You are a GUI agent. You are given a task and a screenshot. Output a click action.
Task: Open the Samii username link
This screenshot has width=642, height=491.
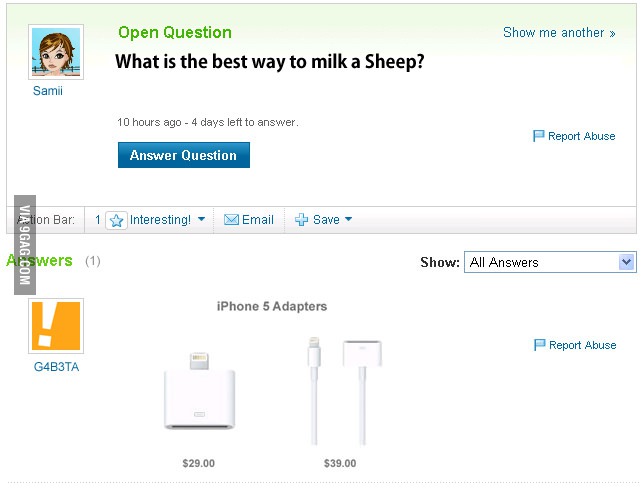click(48, 91)
